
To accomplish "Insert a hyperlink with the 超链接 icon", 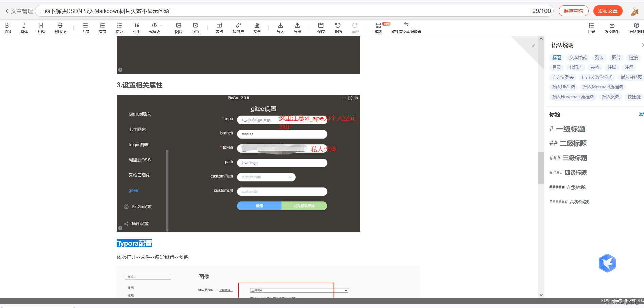I will pyautogui.click(x=238, y=28).
